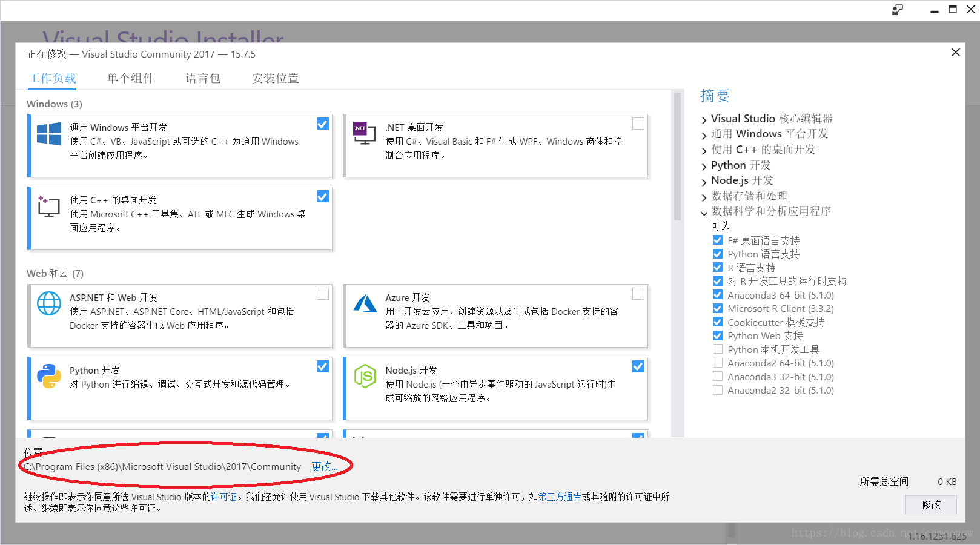Click the ASP.NET globe icon
980x545 pixels.
coord(49,303)
